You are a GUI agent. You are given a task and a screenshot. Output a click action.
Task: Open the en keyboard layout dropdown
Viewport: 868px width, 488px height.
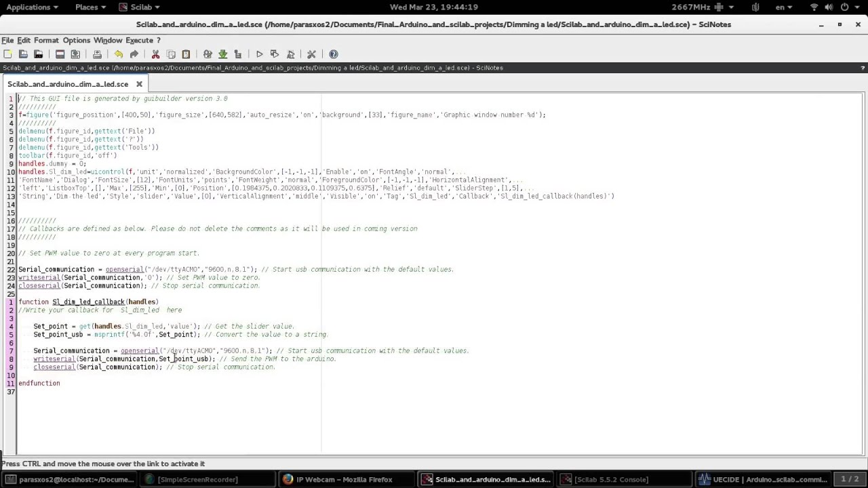783,7
